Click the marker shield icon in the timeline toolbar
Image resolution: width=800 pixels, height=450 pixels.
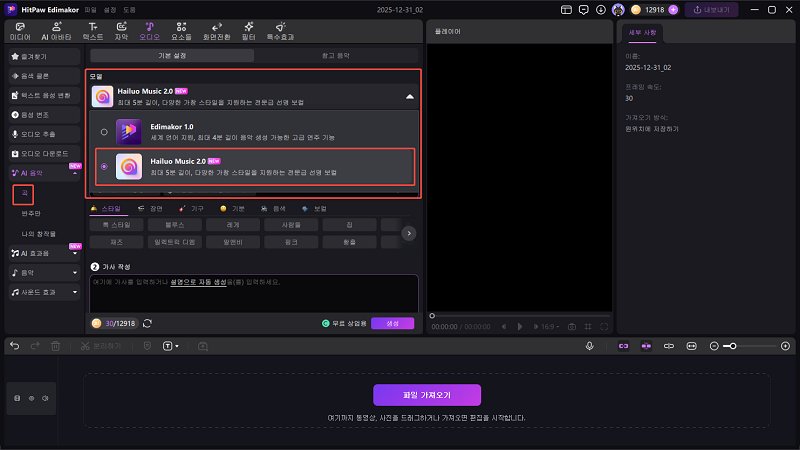click(147, 346)
